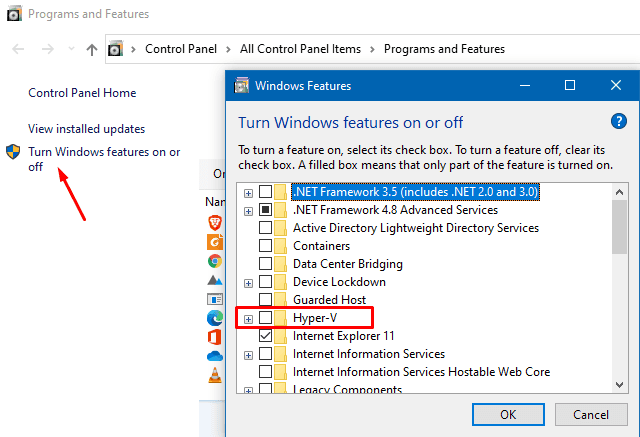This screenshot has height=437, width=640.
Task: Enable the Hyper-V checkbox
Action: [265, 318]
